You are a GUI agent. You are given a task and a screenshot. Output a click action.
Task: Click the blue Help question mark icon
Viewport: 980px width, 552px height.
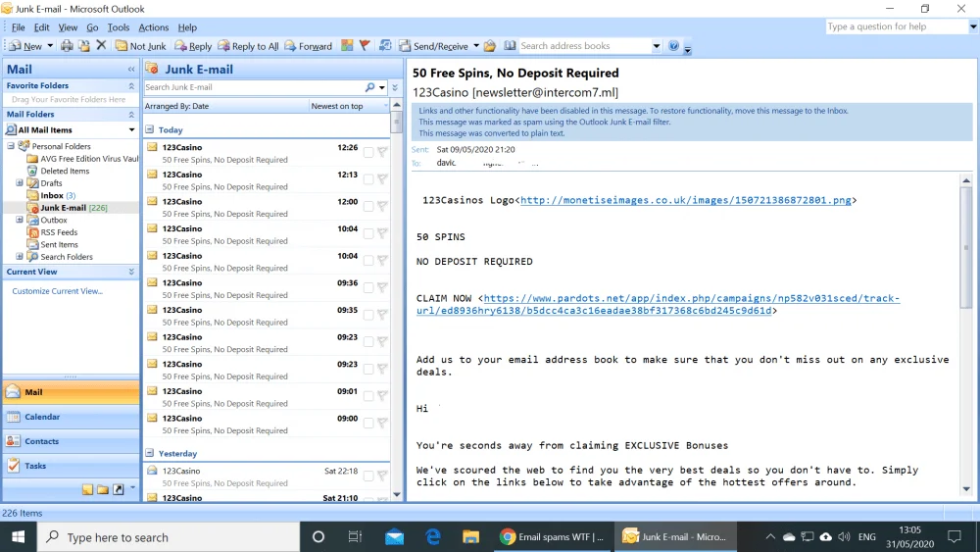click(x=674, y=46)
